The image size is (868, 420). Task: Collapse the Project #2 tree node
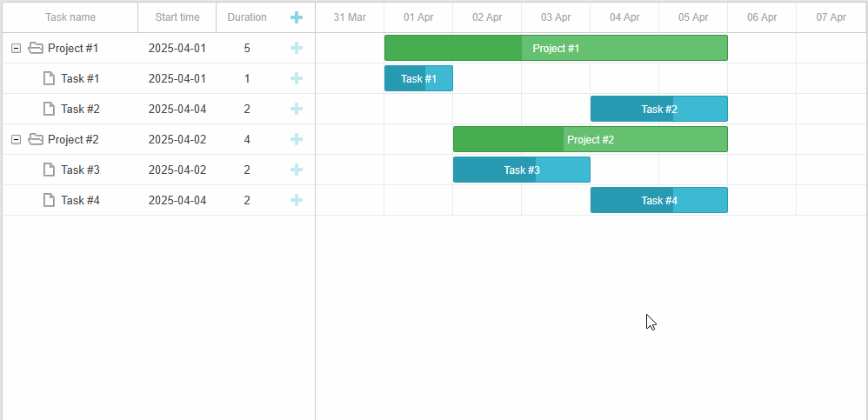(x=16, y=139)
